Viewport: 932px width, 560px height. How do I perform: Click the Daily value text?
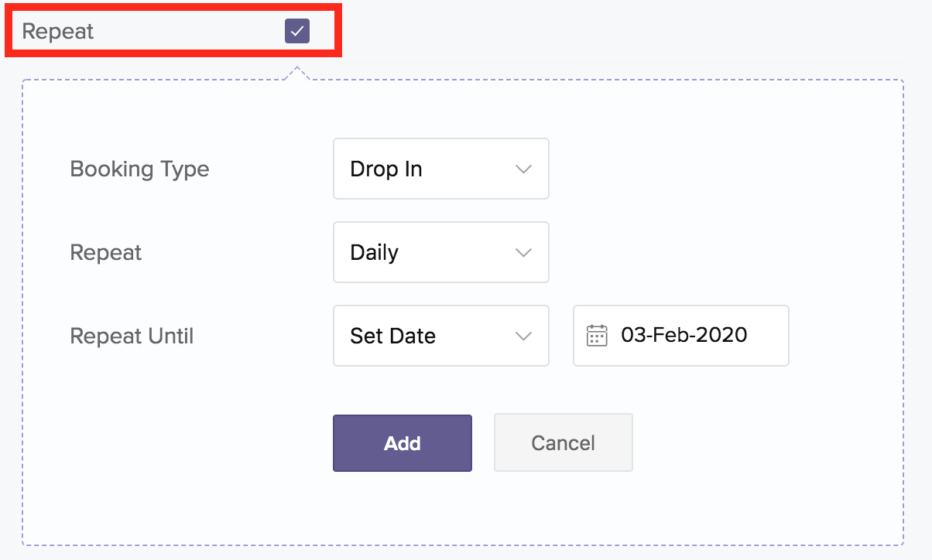point(374,253)
